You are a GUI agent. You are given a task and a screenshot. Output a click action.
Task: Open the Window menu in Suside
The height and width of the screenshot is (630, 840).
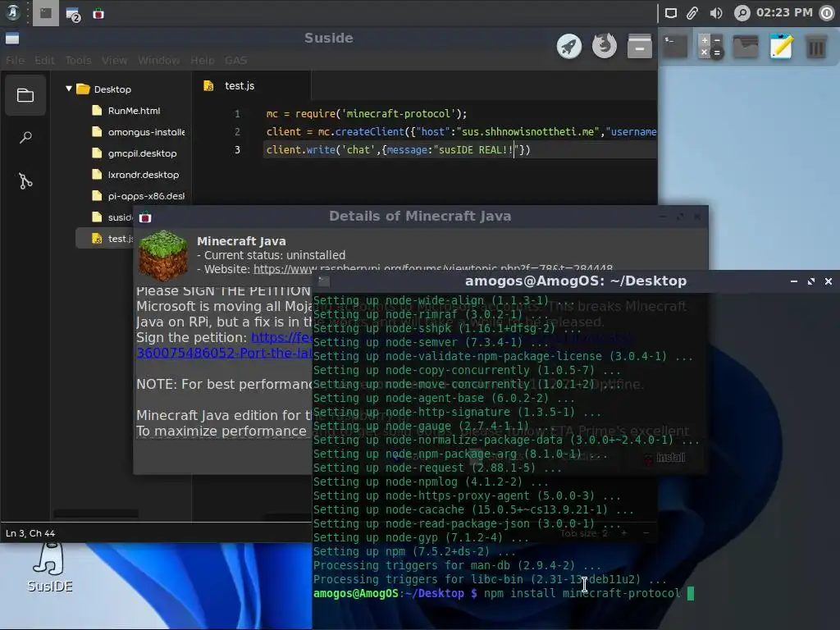[158, 60]
